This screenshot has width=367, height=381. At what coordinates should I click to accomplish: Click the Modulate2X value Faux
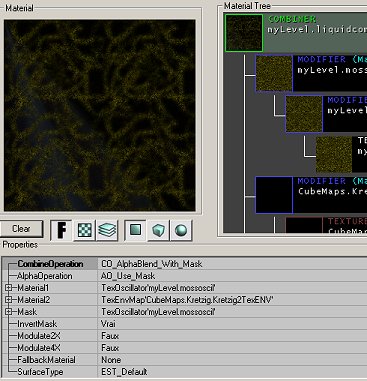click(x=110, y=336)
